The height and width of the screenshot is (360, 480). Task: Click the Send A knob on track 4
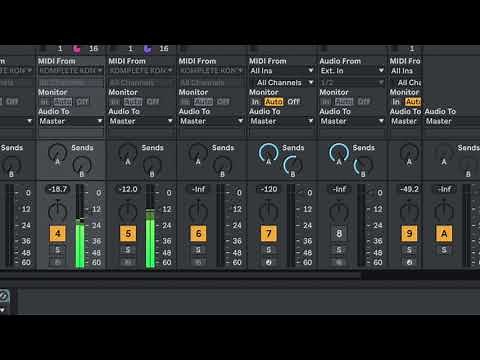click(57, 153)
